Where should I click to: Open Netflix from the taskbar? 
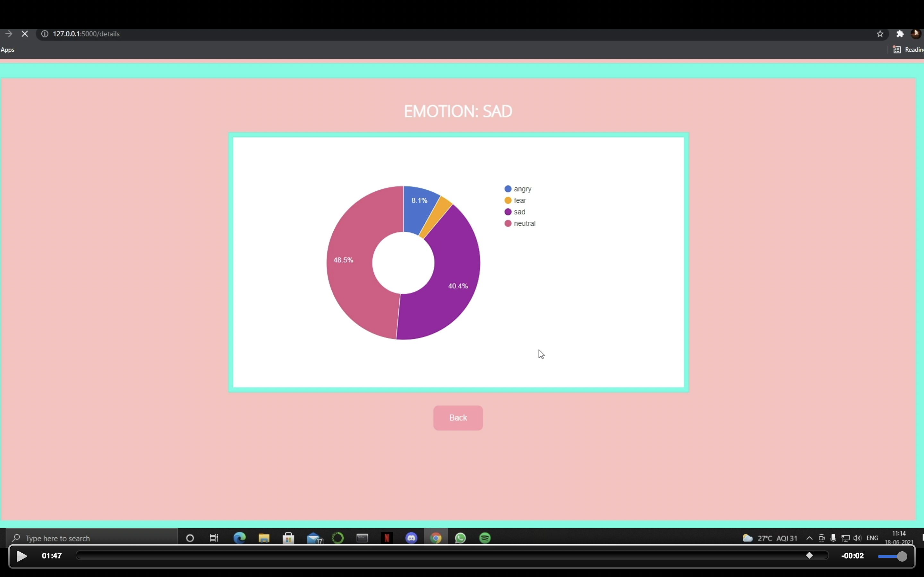[x=387, y=538]
